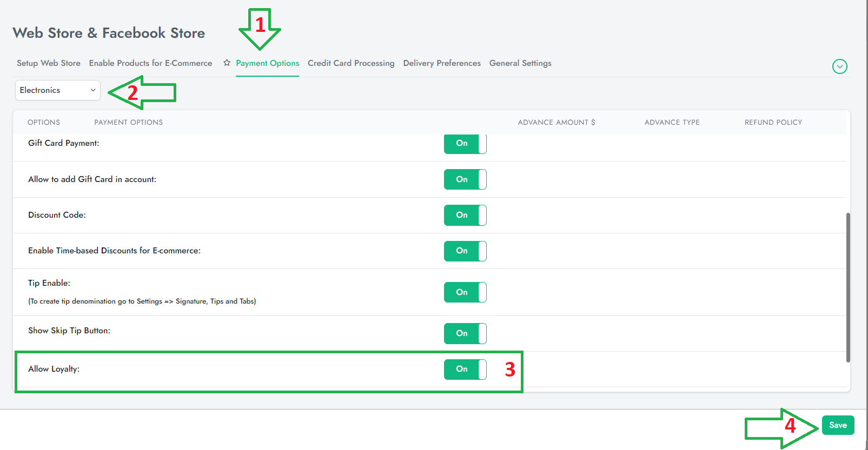Toggle Enable Time-based Discounts for E-commerce
Image resolution: width=868 pixels, height=450 pixels.
pyautogui.click(x=465, y=251)
